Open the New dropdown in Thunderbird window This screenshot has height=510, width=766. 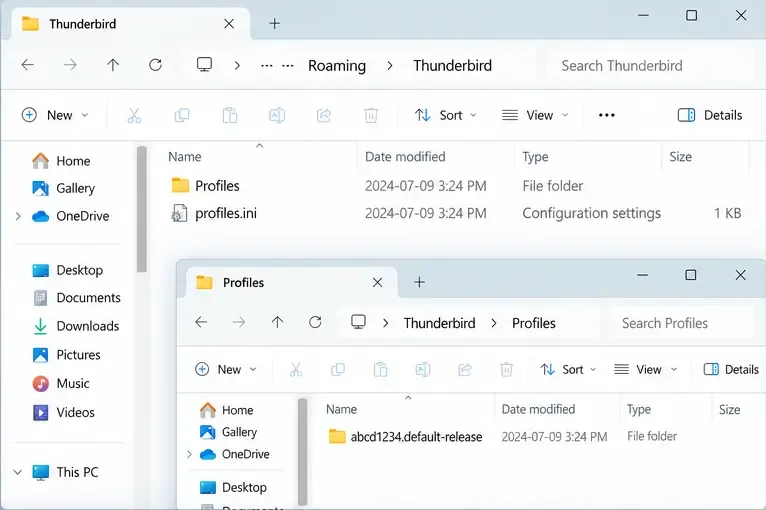tap(55, 115)
